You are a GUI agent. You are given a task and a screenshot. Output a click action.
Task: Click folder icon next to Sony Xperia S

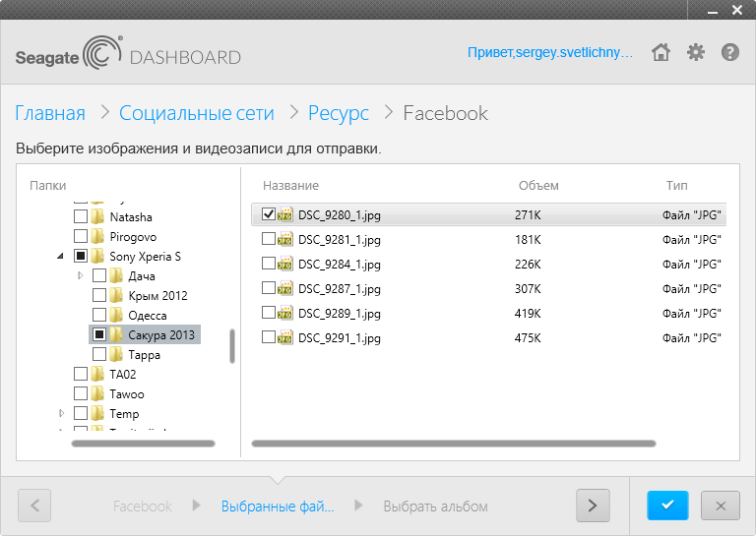(97, 257)
